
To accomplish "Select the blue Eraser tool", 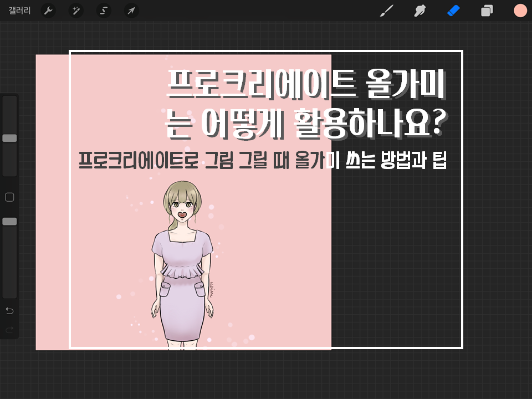I will [x=453, y=11].
